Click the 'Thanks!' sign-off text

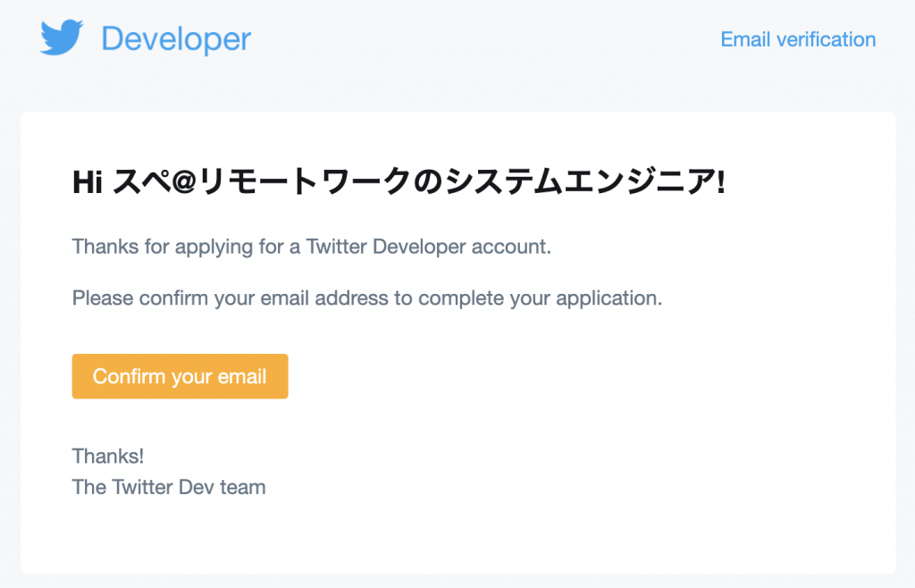(108, 456)
